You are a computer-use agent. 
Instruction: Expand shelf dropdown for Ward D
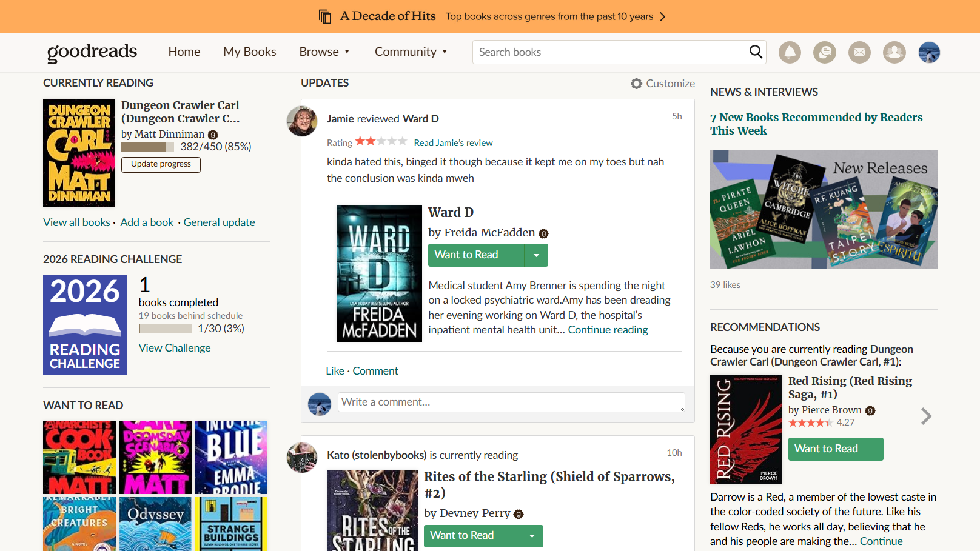click(x=536, y=255)
